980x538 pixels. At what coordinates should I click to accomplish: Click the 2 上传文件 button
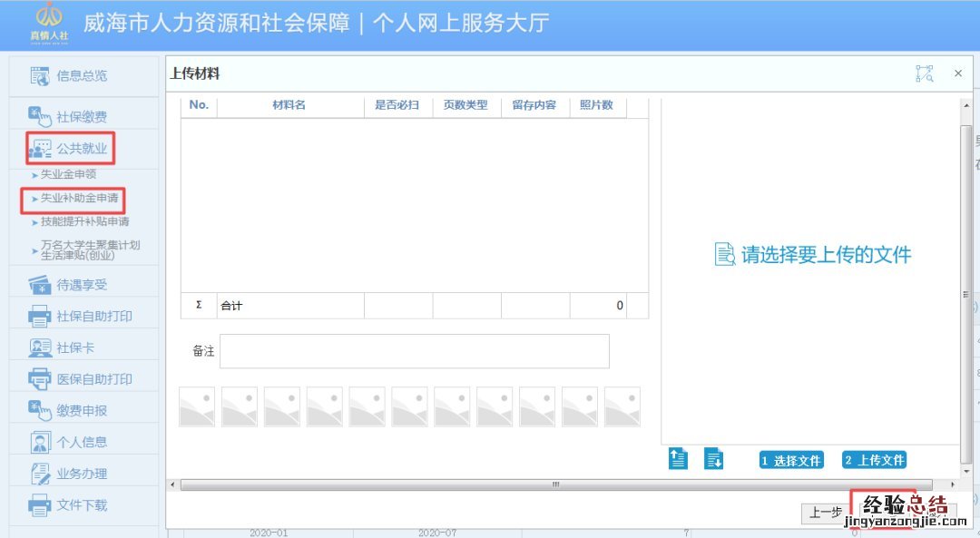[874, 460]
